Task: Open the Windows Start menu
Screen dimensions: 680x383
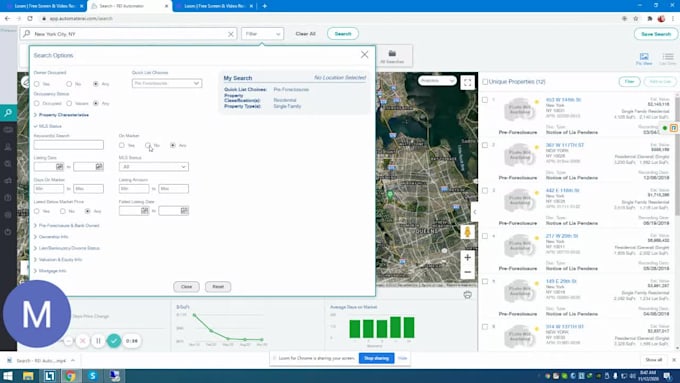Action: tap(8, 376)
